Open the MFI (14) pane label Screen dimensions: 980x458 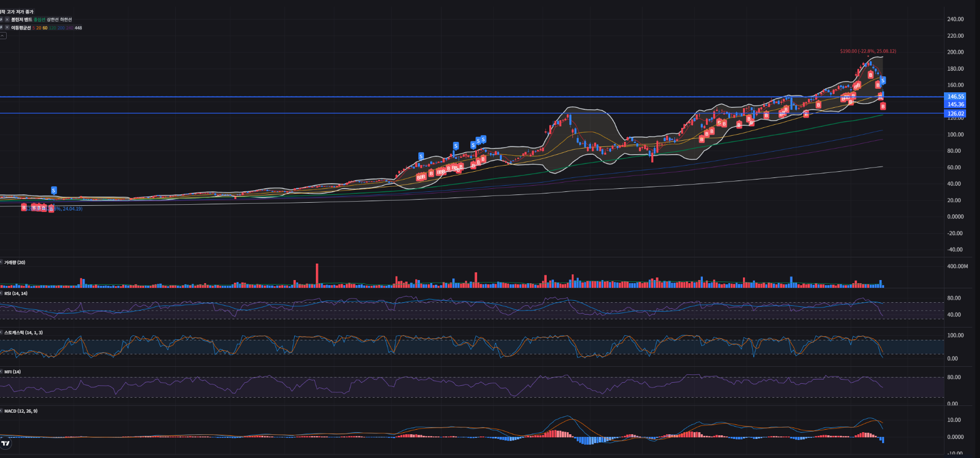pos(12,372)
